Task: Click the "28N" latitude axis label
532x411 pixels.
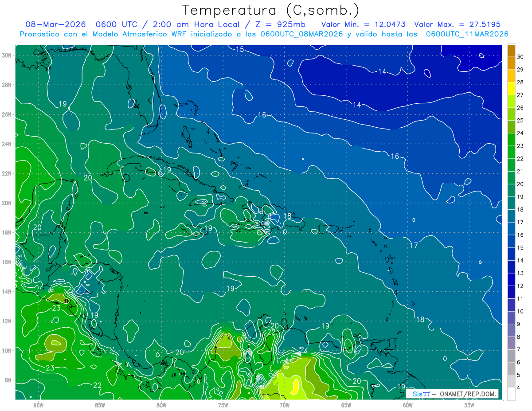Action: tap(8, 85)
